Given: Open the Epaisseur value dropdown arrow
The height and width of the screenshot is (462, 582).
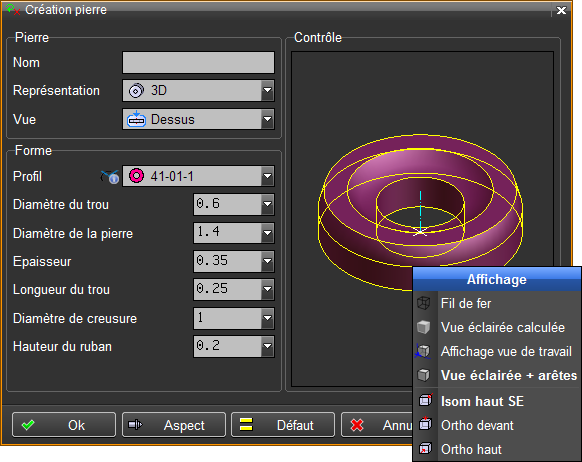Looking at the screenshot, I should (x=267, y=261).
